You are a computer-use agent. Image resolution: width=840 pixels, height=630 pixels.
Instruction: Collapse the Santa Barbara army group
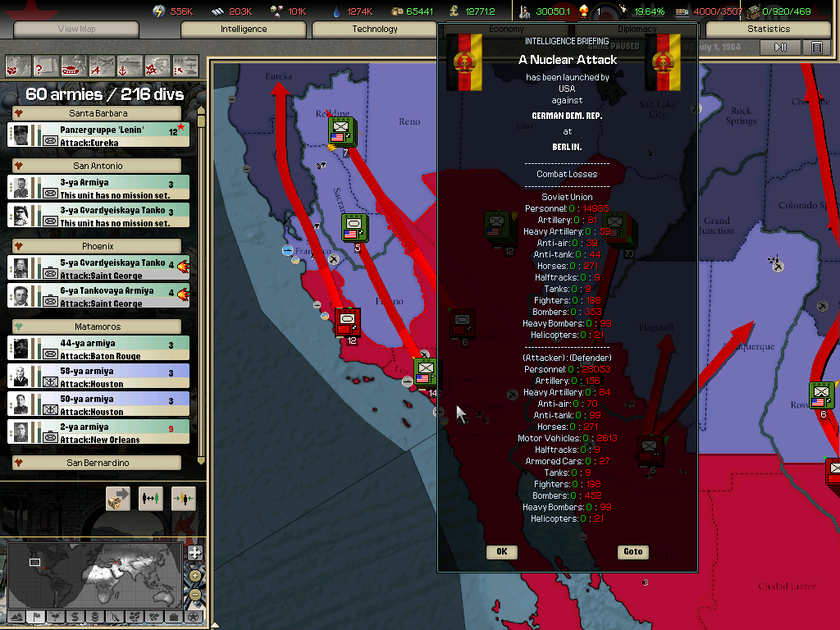tap(98, 113)
